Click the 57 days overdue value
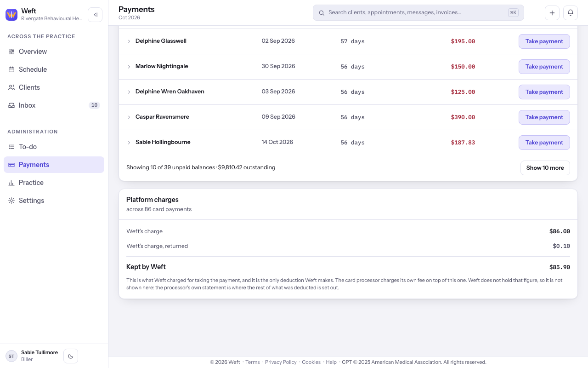588x368 pixels. (x=352, y=41)
